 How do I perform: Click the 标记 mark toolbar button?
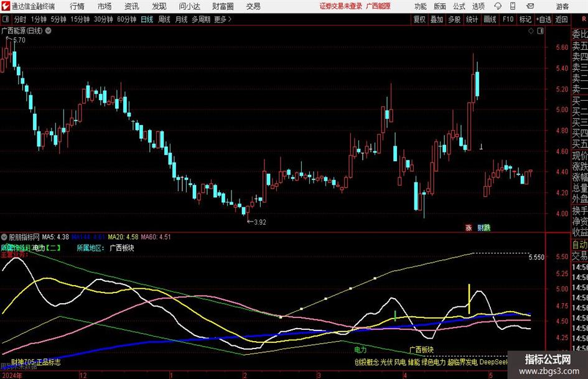(x=525, y=19)
